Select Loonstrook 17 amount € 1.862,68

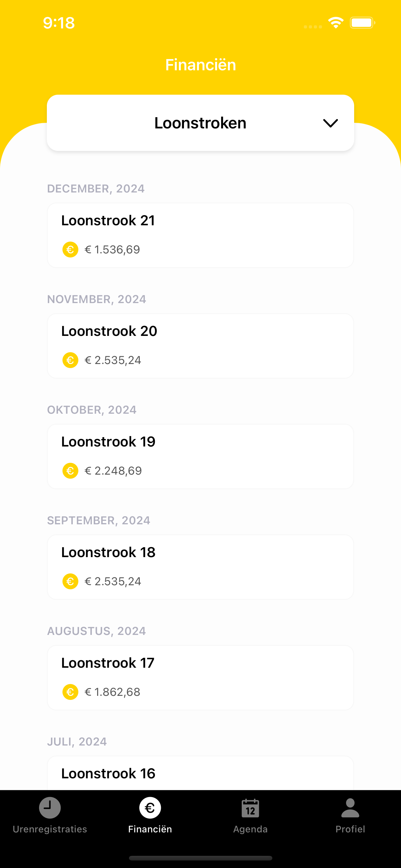point(112,691)
